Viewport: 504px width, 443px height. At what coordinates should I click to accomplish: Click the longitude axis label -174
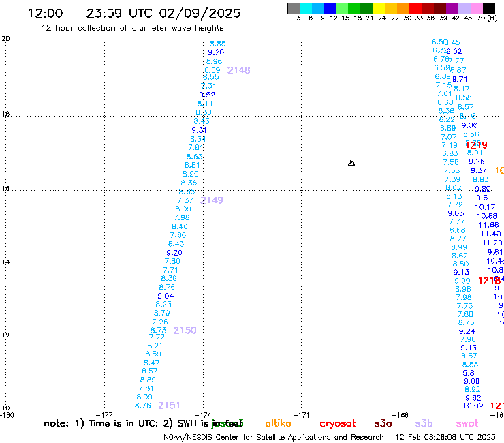click(x=203, y=415)
